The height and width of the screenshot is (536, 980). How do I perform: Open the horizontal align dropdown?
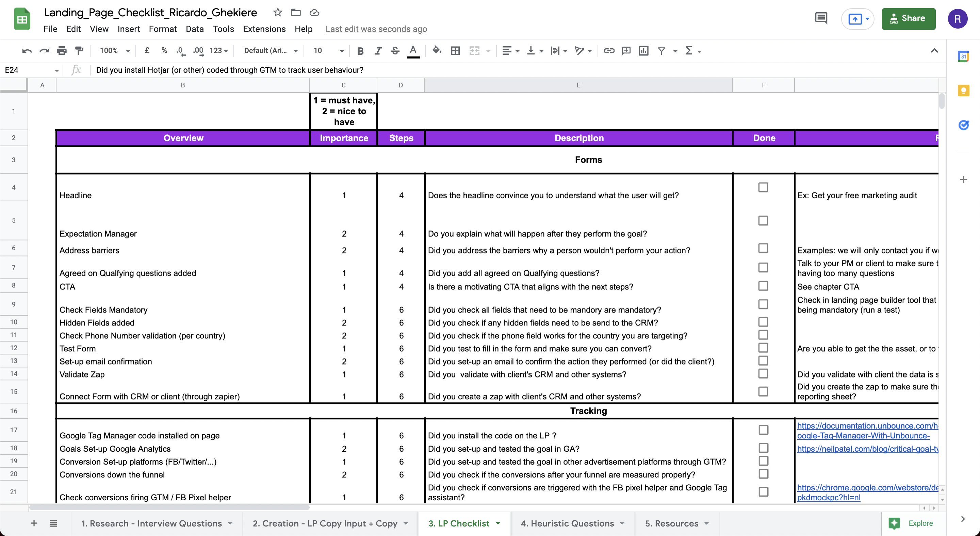(510, 51)
